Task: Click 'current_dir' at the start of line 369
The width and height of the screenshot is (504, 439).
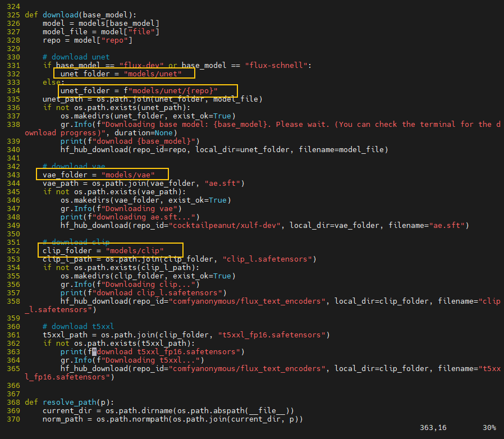Action: pyautogui.click(x=67, y=411)
